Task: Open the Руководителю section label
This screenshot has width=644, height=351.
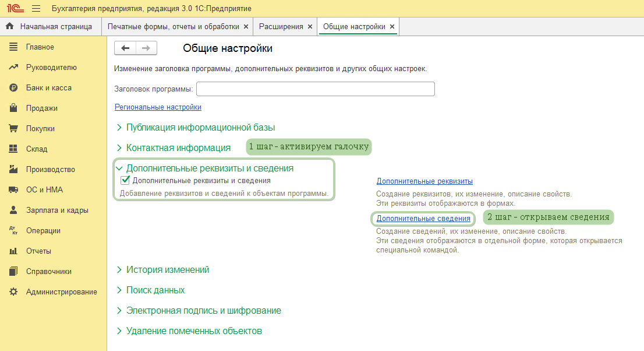Action: tap(51, 67)
